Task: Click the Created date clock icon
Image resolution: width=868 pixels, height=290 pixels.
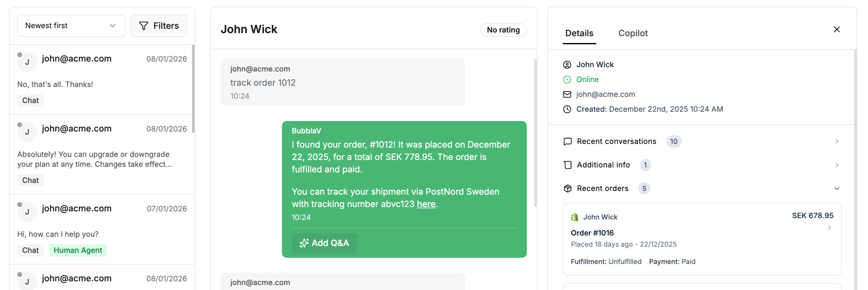Action: pyautogui.click(x=567, y=109)
